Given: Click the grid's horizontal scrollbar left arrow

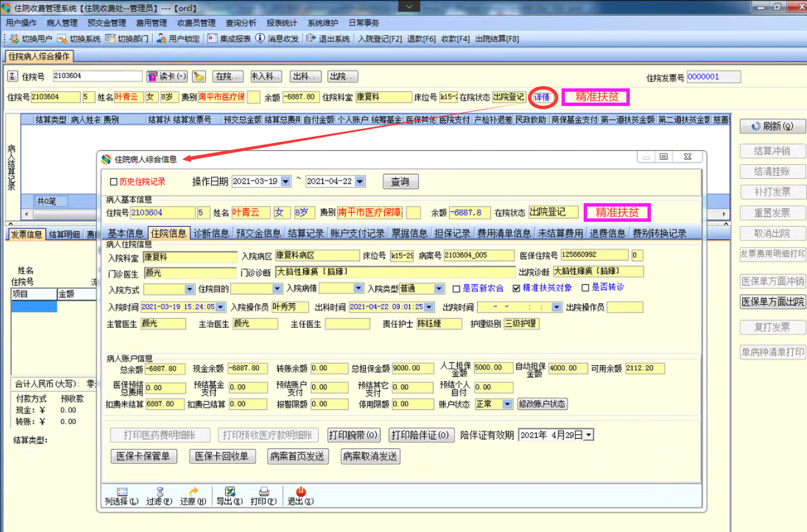Looking at the screenshot, I should point(27,214).
